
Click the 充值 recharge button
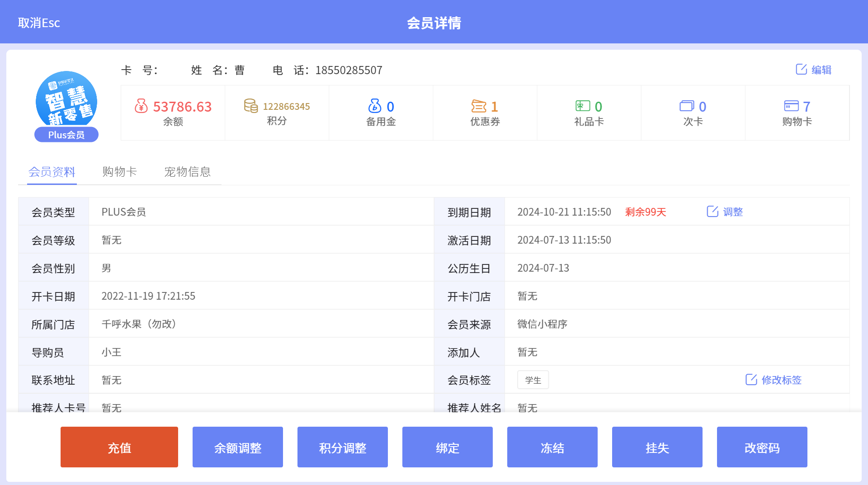pyautogui.click(x=119, y=447)
